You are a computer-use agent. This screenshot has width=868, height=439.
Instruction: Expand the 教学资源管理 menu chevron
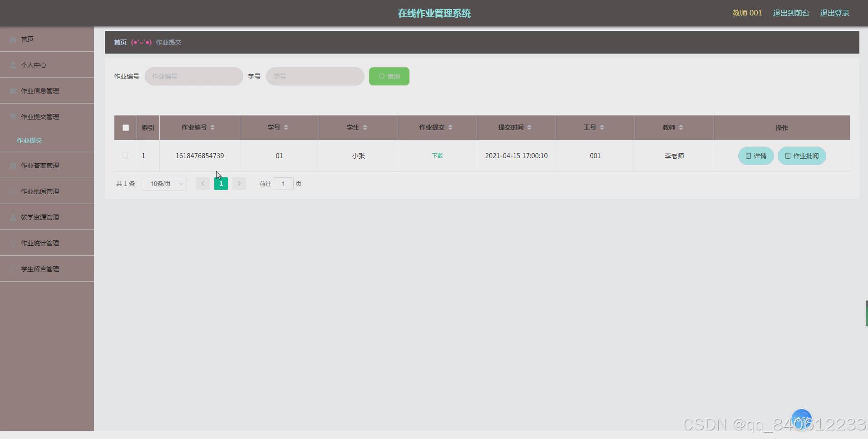pyautogui.click(x=83, y=217)
